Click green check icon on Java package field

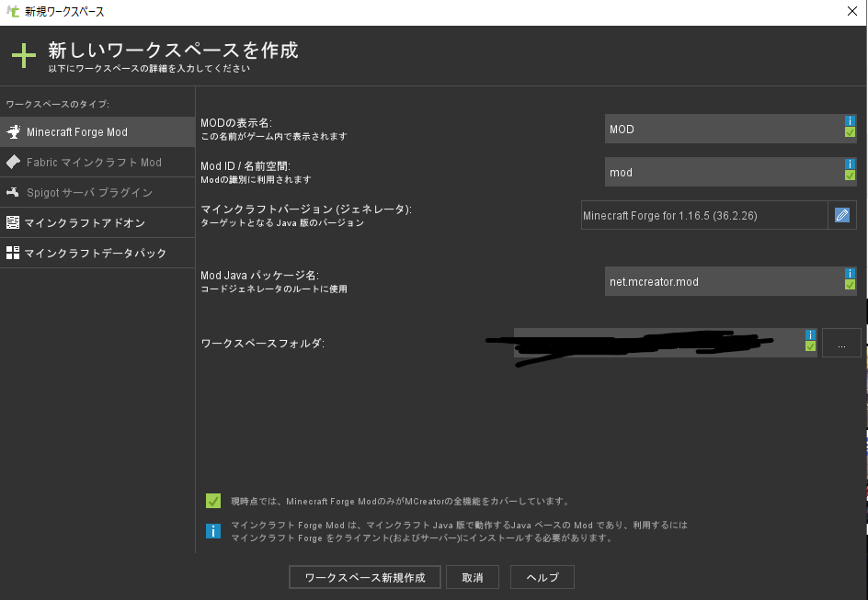[850, 285]
